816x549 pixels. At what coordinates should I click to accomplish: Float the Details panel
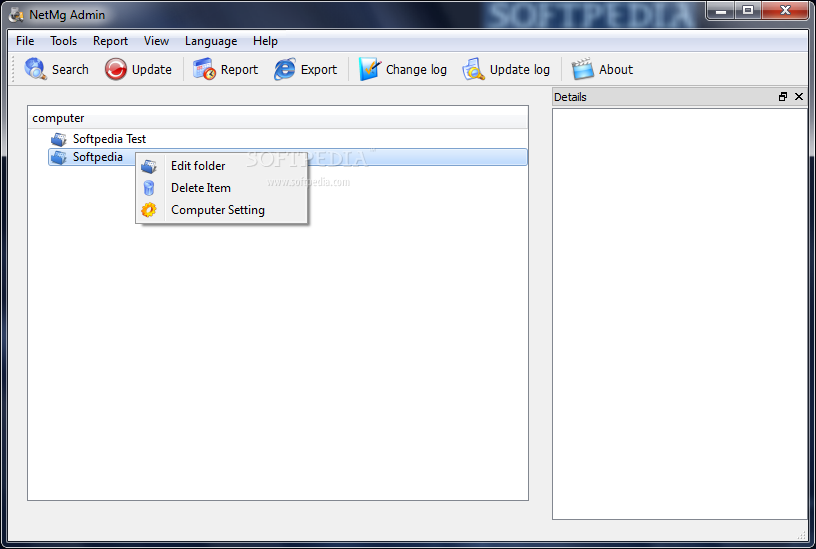pos(783,97)
